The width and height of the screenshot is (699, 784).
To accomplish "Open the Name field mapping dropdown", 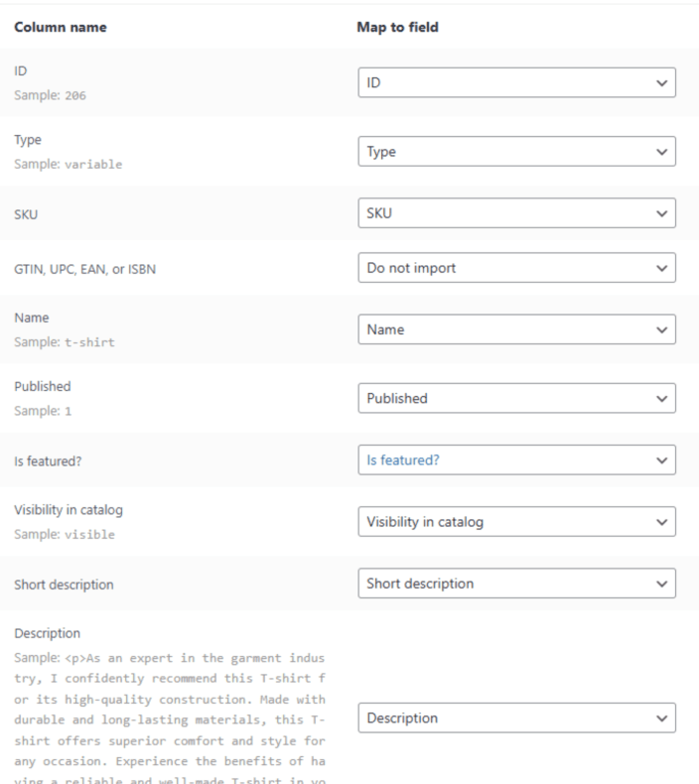I will tap(515, 329).
